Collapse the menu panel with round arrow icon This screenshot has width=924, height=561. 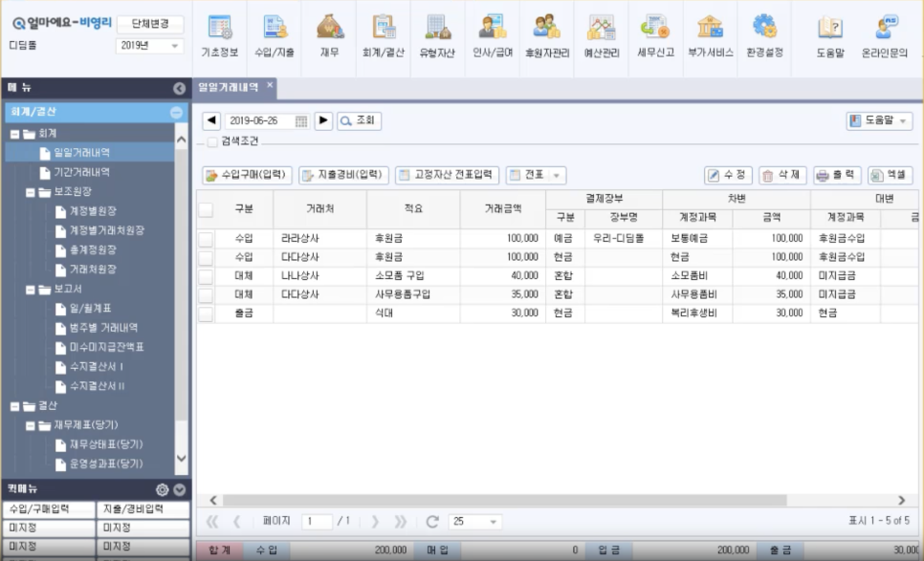[179, 88]
